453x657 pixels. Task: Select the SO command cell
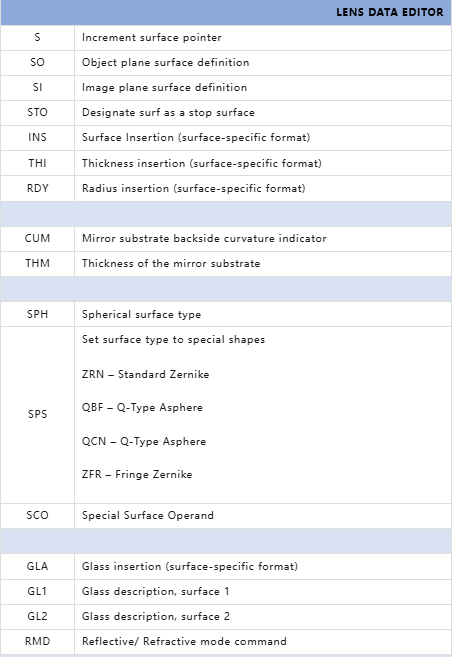click(37, 62)
